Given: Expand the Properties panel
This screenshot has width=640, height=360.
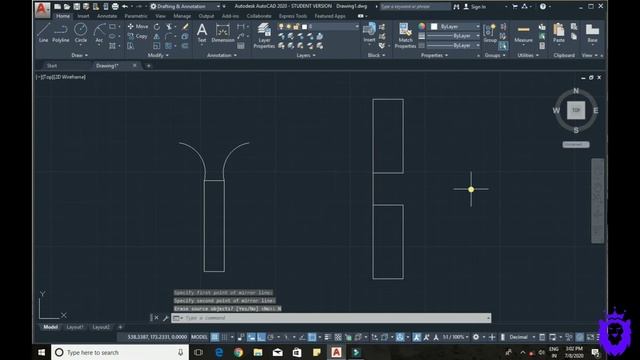Looking at the screenshot, I should tap(434, 55).
